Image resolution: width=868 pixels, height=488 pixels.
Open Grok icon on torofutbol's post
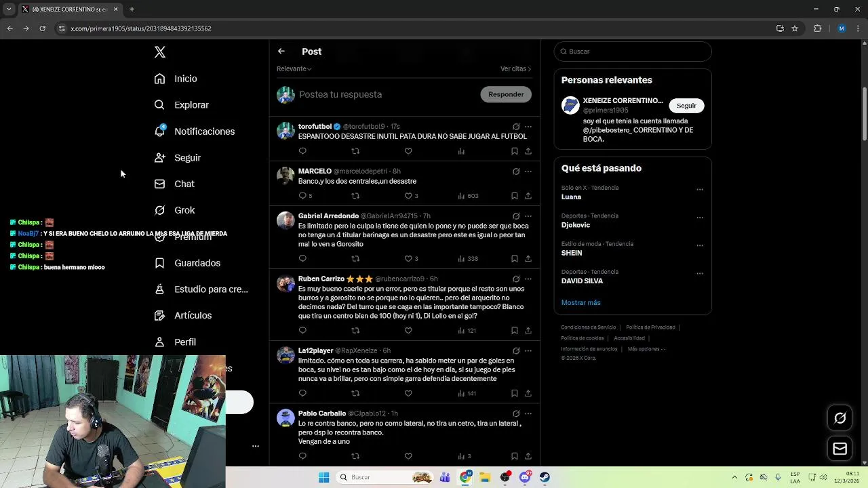(x=516, y=127)
